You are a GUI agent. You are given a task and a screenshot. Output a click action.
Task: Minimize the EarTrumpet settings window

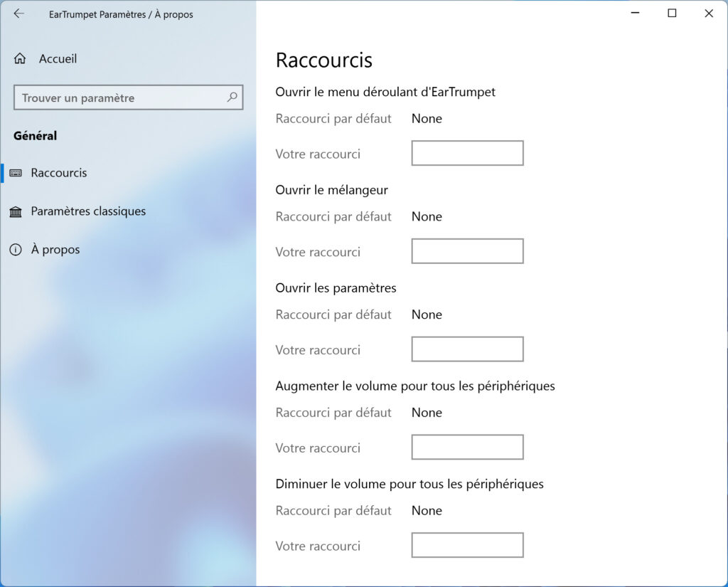pos(635,13)
